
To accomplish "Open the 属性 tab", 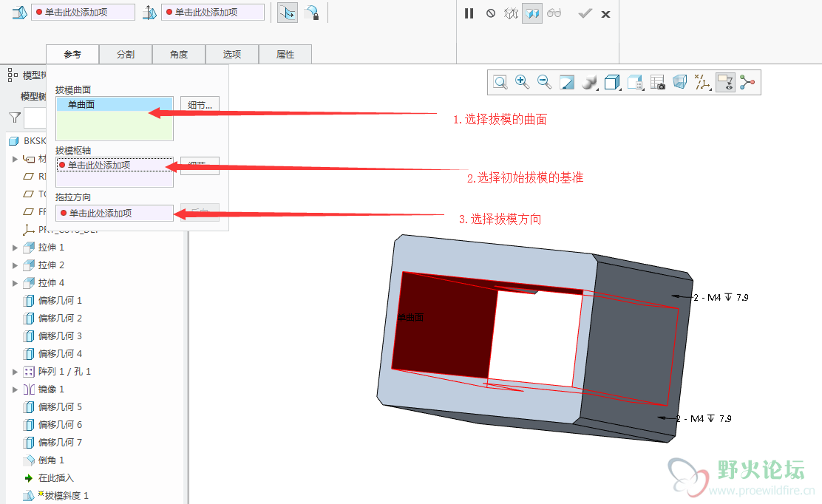I will coord(285,55).
